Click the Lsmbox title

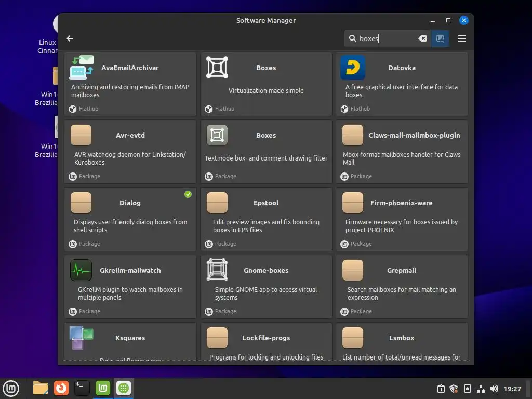pos(402,338)
